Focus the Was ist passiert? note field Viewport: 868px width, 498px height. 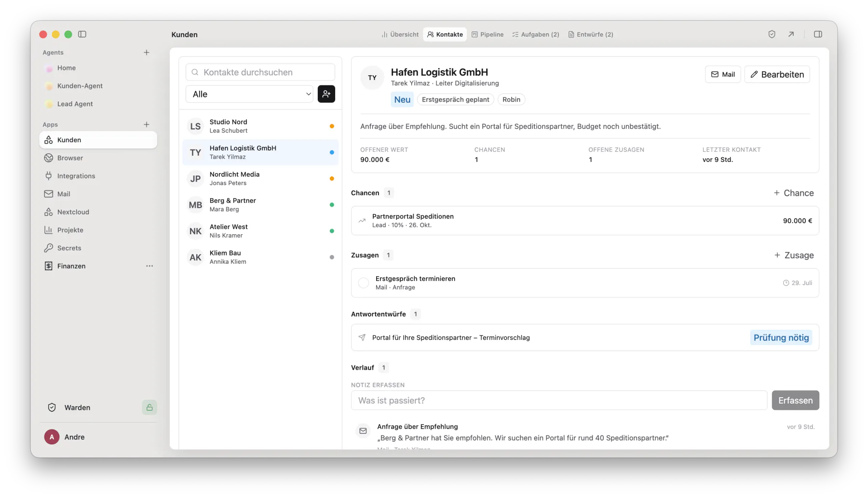click(x=559, y=401)
